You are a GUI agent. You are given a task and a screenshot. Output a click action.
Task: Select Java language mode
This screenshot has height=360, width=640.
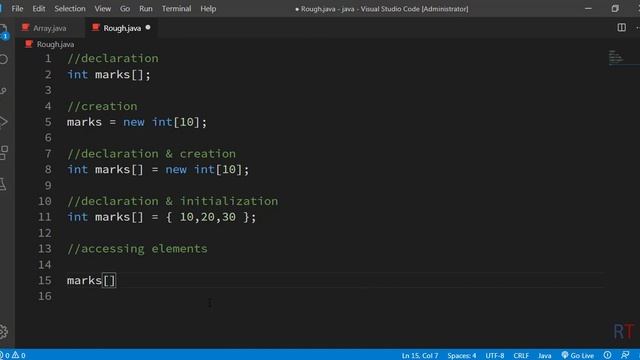544,356
